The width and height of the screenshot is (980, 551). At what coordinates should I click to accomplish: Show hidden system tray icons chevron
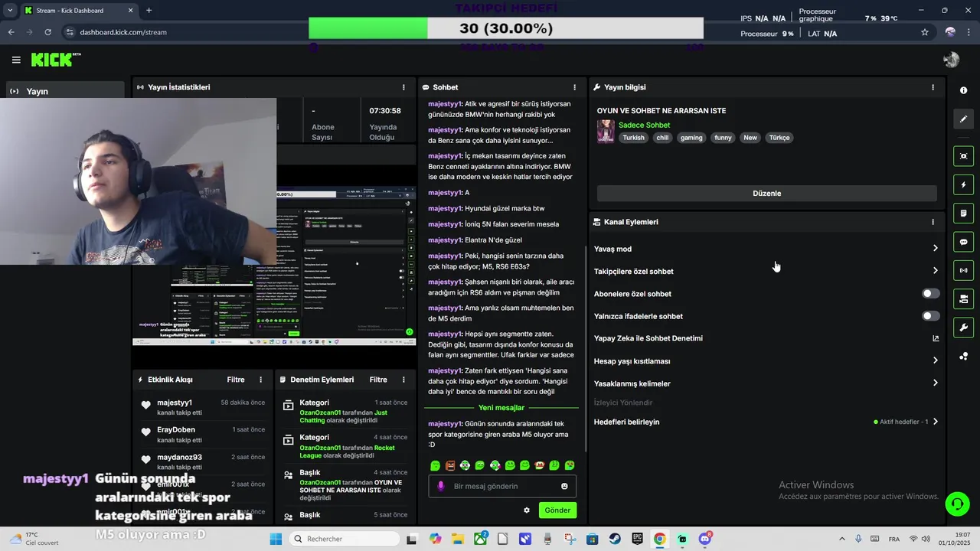point(842,540)
